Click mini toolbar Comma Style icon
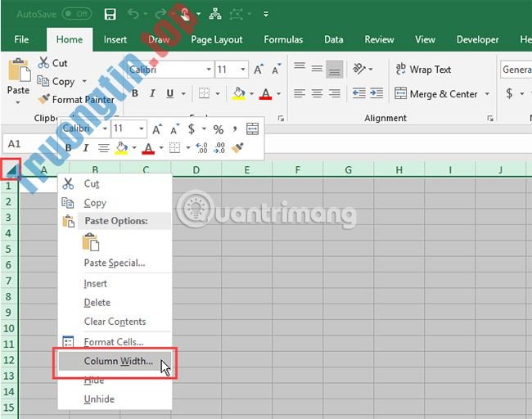 [x=235, y=129]
